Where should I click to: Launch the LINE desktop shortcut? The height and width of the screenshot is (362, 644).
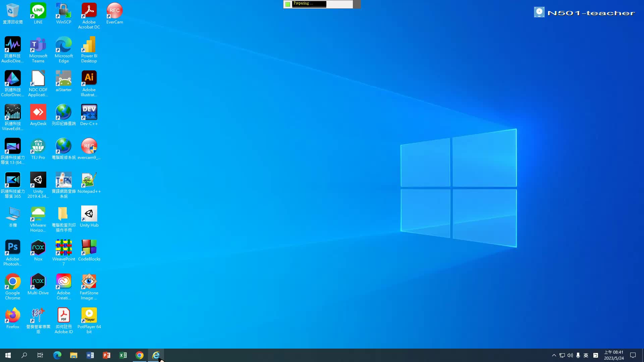(38, 14)
